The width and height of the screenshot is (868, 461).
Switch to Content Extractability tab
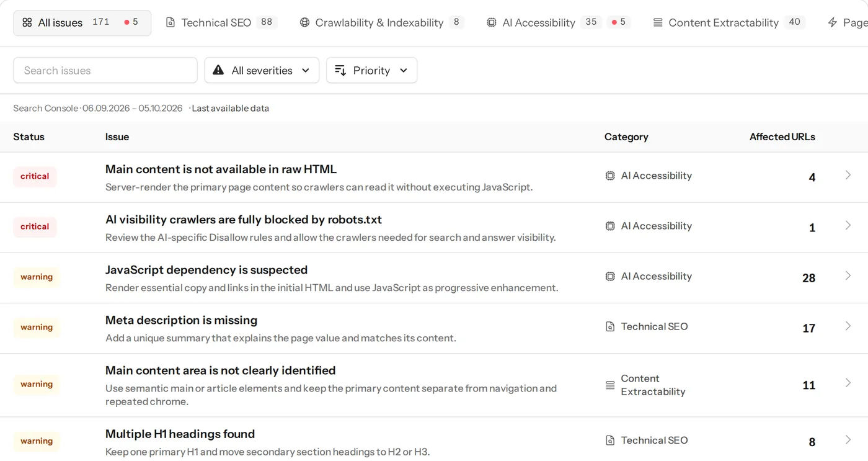tap(728, 23)
